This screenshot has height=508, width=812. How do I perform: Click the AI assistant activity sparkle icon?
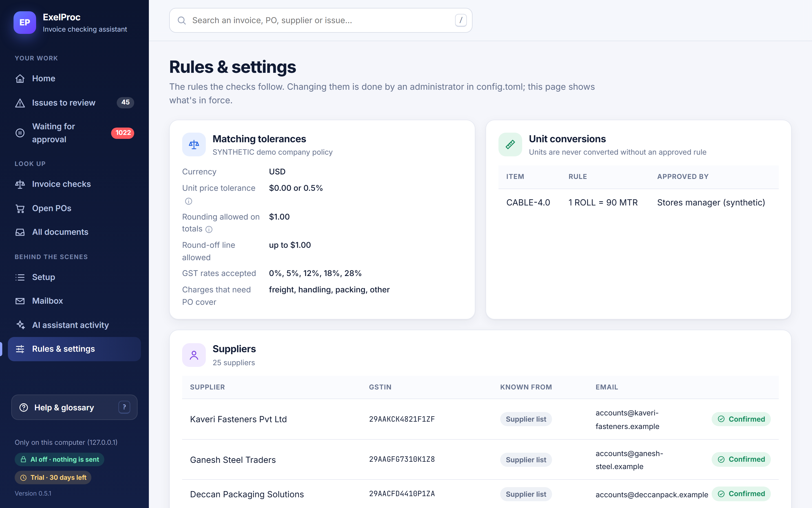click(x=20, y=325)
